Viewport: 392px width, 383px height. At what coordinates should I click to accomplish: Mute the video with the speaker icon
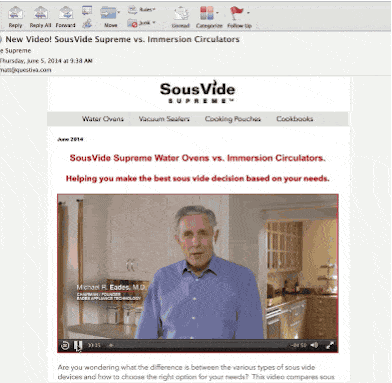(314, 345)
